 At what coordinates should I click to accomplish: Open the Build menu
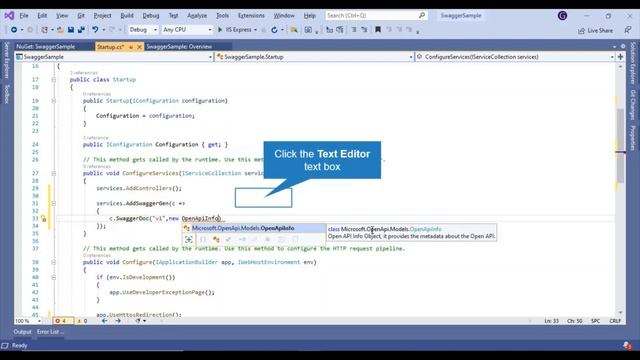(x=127, y=16)
